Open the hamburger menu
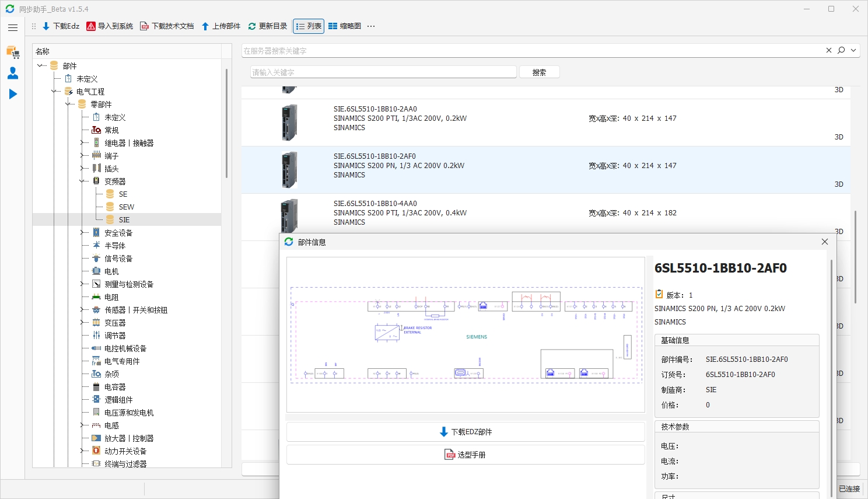 [13, 27]
